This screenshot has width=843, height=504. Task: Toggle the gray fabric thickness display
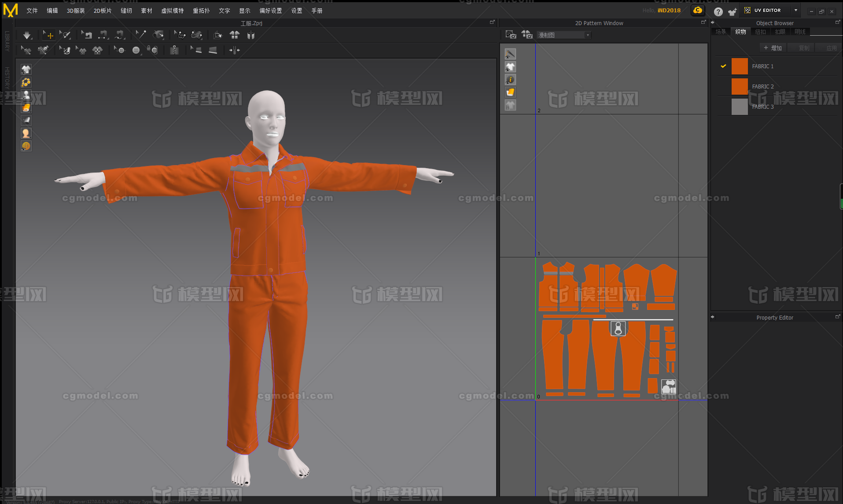tap(26, 120)
